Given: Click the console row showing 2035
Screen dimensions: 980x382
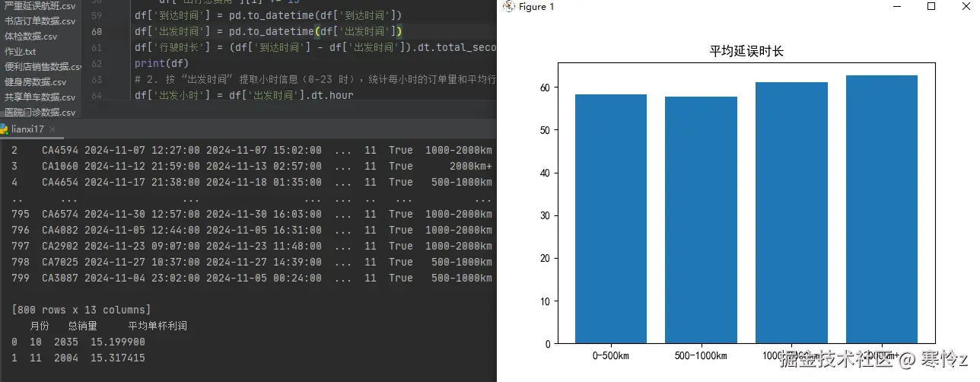Looking at the screenshot, I should [78, 342].
